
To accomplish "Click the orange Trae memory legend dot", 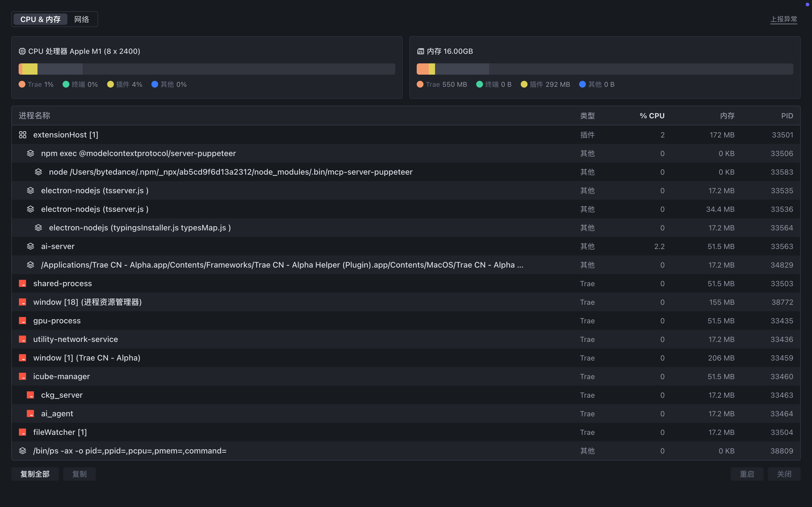I will 420,84.
